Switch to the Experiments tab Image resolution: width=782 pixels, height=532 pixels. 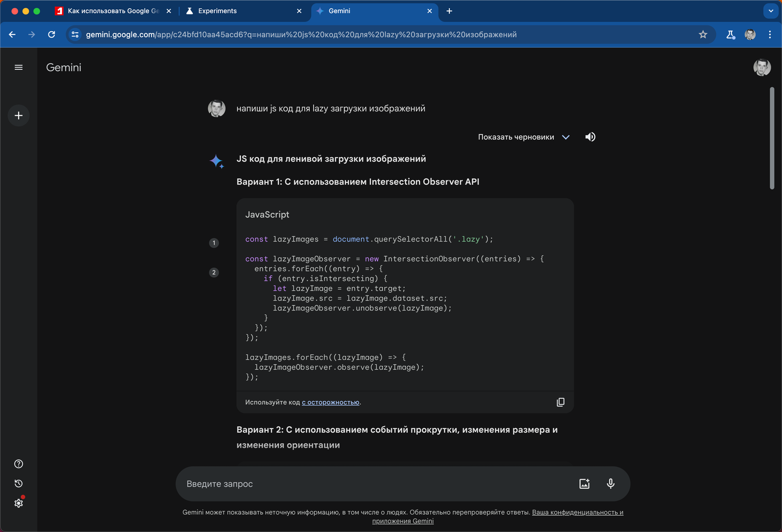244,11
